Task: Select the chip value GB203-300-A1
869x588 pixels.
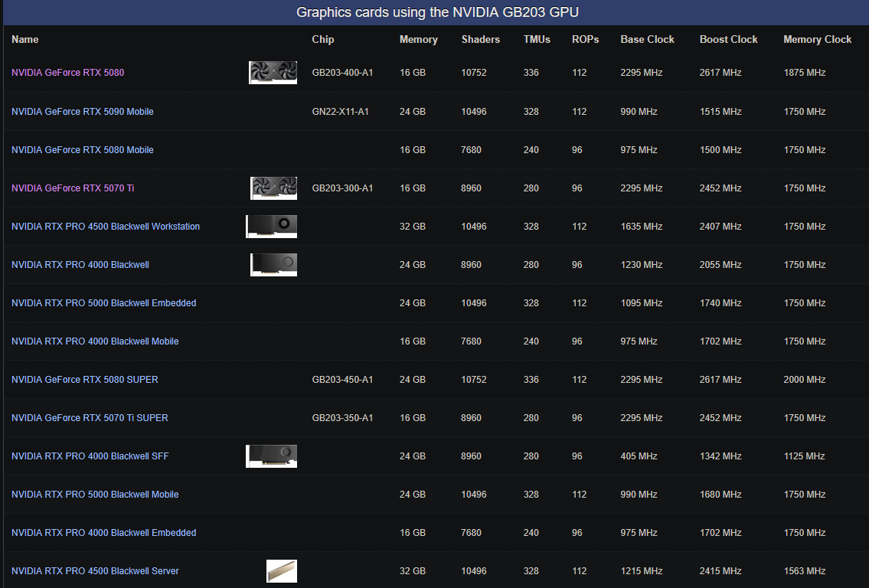Action: pyautogui.click(x=342, y=188)
